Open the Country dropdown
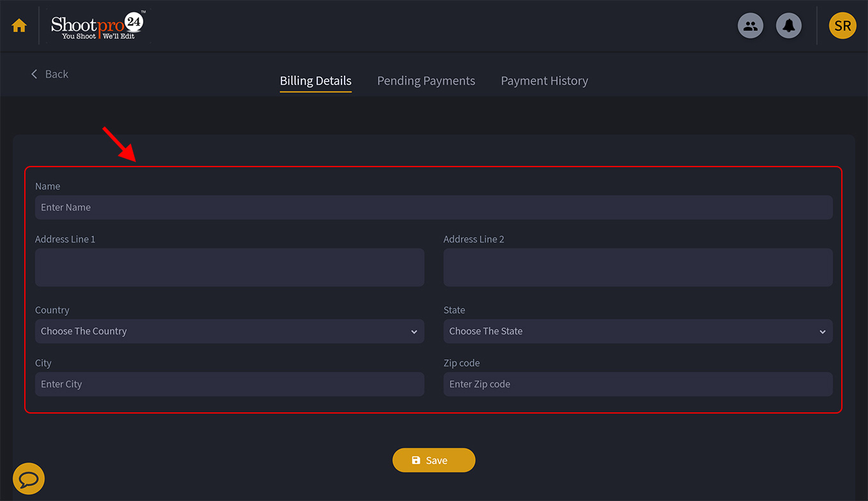Viewport: 868px width, 501px height. (230, 331)
